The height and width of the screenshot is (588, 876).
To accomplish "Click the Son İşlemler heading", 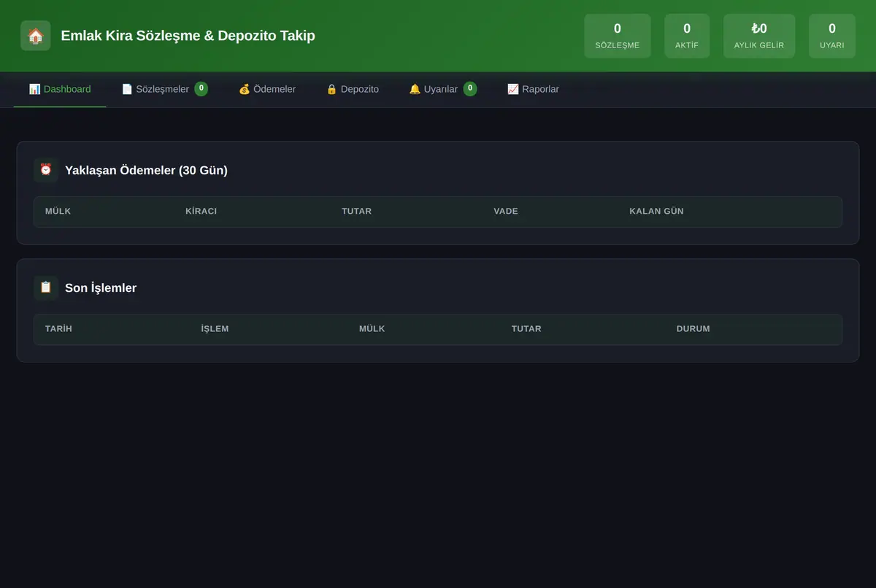I will click(101, 287).
